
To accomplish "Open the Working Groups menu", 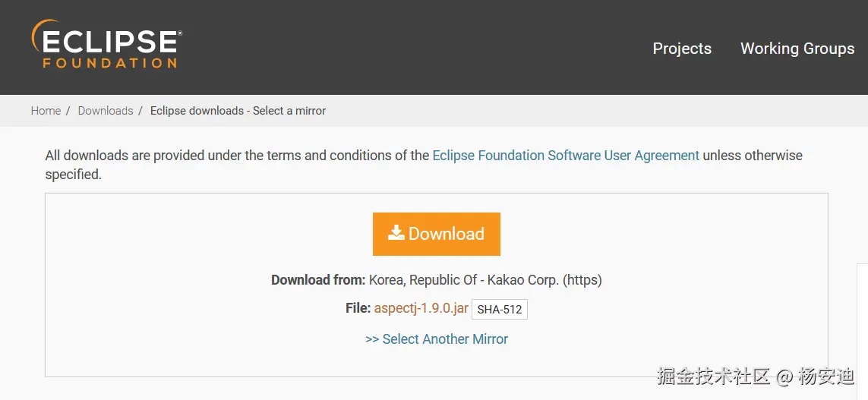I will click(797, 49).
